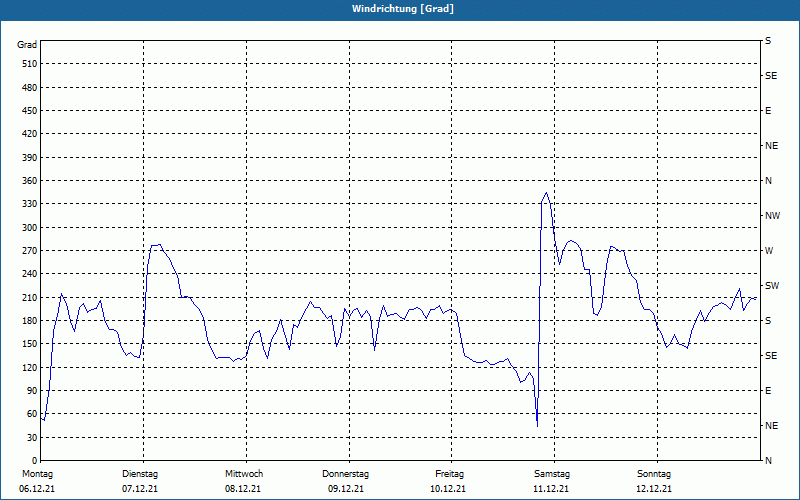800x500 pixels.
Task: Pick the "120" y-axis value
Action: pos(30,367)
